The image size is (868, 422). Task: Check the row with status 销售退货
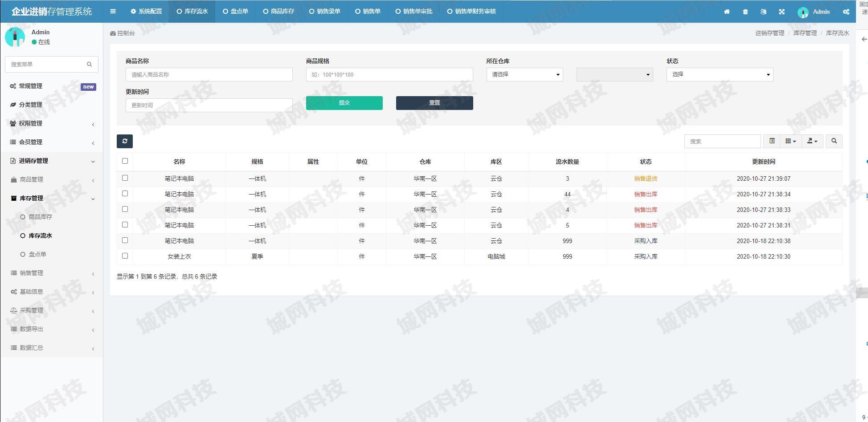[125, 178]
